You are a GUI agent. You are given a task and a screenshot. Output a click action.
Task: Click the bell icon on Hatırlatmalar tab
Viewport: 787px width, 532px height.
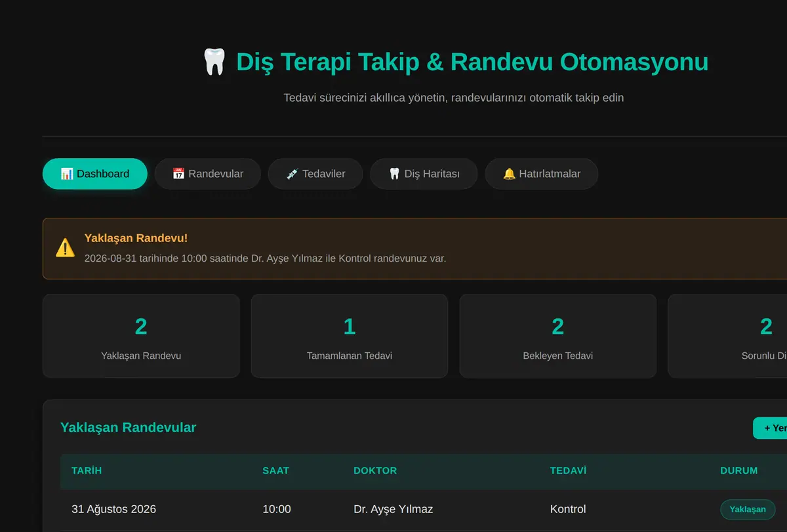(509, 174)
